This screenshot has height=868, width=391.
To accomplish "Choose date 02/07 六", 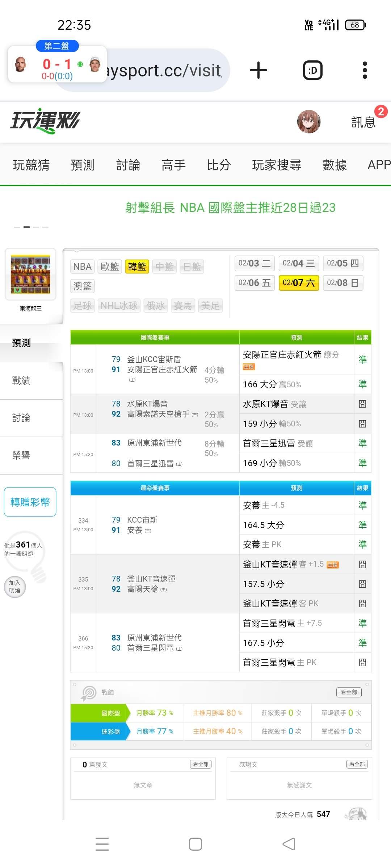I will 299,283.
